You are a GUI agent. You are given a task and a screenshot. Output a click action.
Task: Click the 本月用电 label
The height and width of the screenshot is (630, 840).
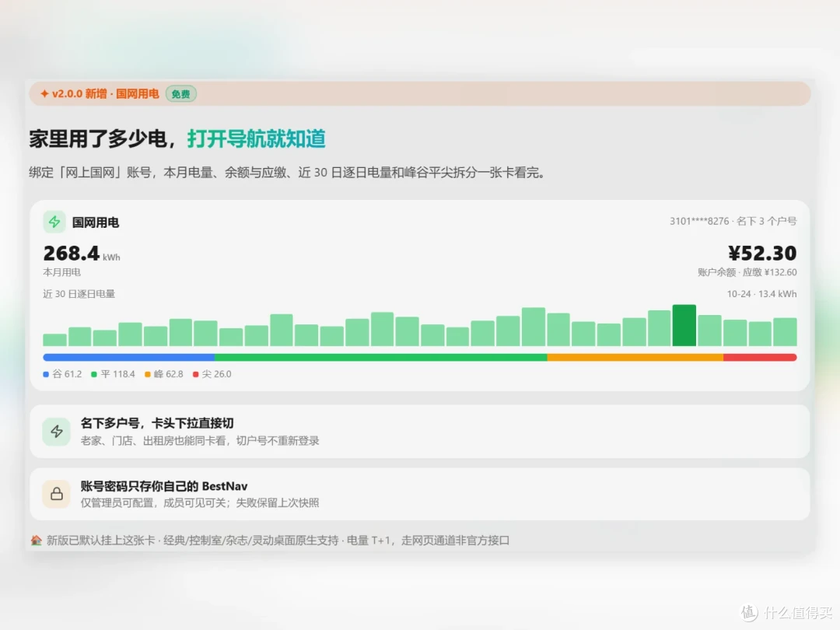(61, 272)
